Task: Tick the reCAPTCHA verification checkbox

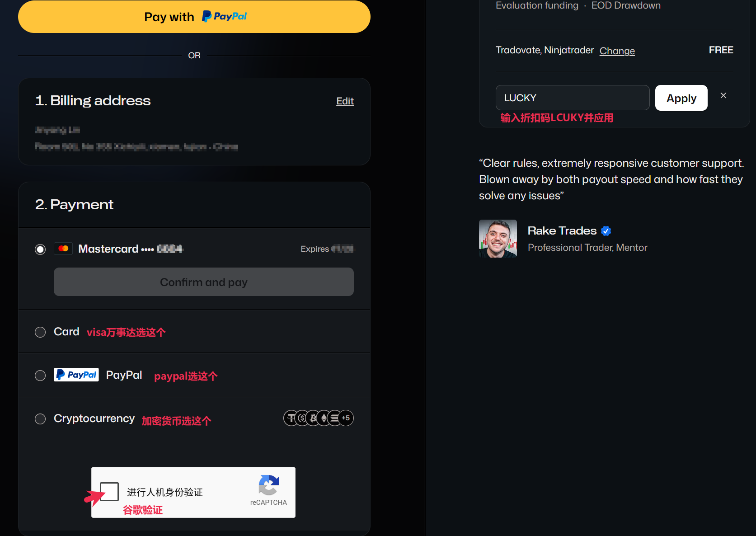Action: click(x=109, y=491)
